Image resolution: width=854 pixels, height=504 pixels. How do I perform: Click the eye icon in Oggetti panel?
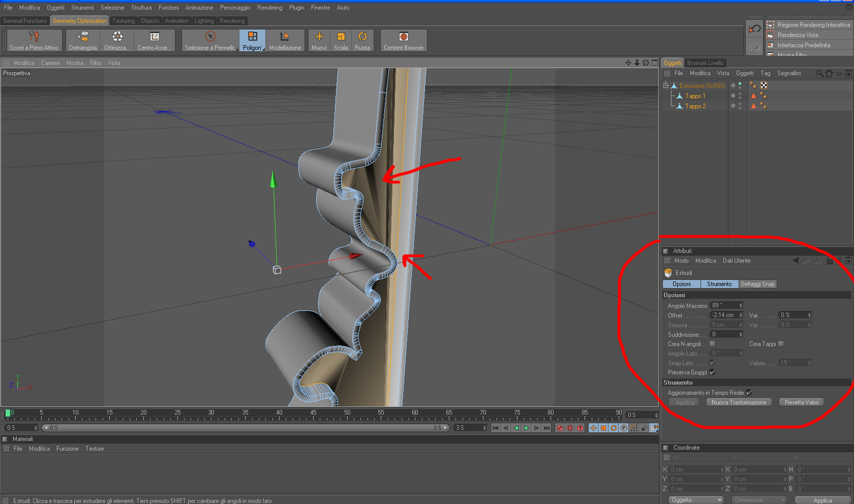(x=839, y=74)
